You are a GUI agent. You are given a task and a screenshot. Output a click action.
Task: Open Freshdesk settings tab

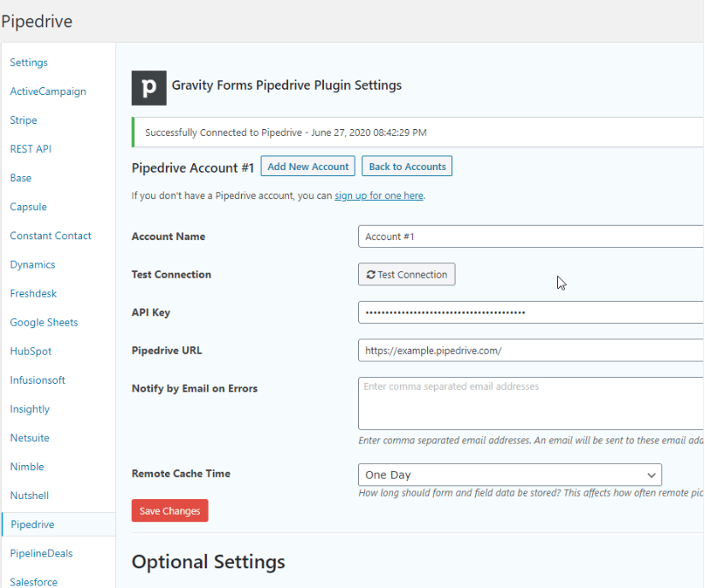coord(33,293)
